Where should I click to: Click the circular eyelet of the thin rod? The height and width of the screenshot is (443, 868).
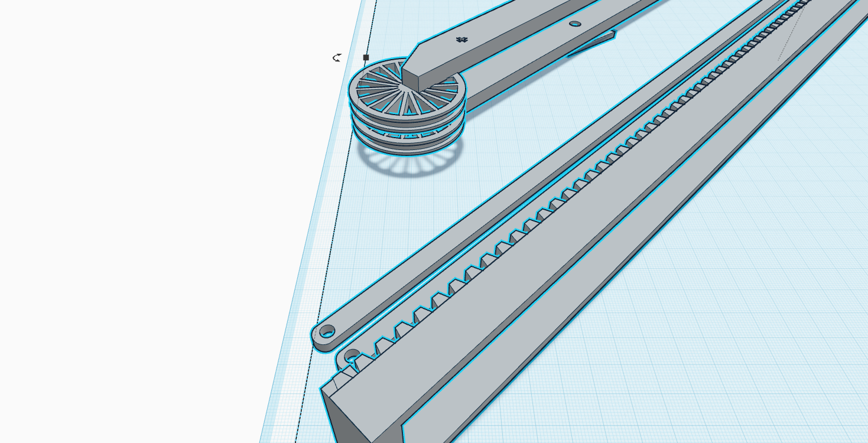(327, 331)
